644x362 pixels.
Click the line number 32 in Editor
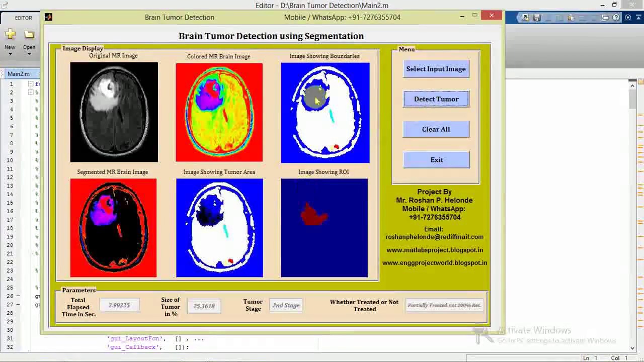tap(10, 347)
